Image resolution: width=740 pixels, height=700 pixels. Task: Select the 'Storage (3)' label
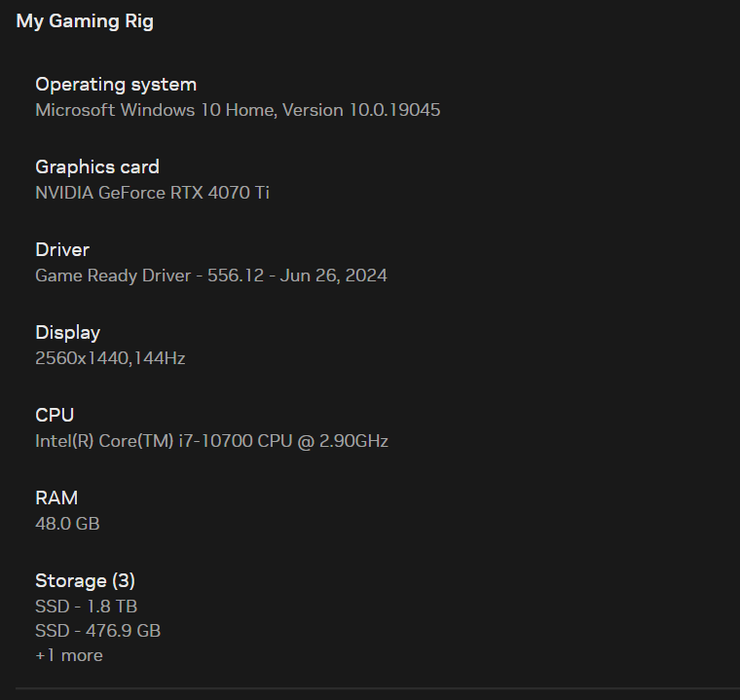85,581
